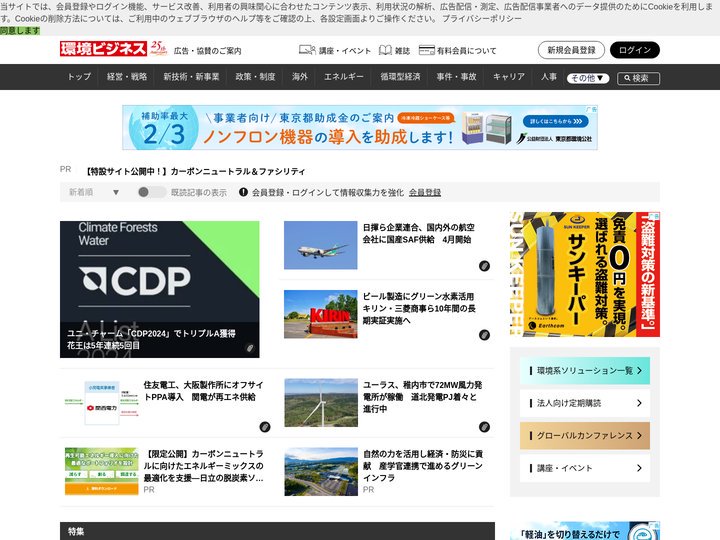
Task: Accept cookies with 同意します
Action: point(20,31)
